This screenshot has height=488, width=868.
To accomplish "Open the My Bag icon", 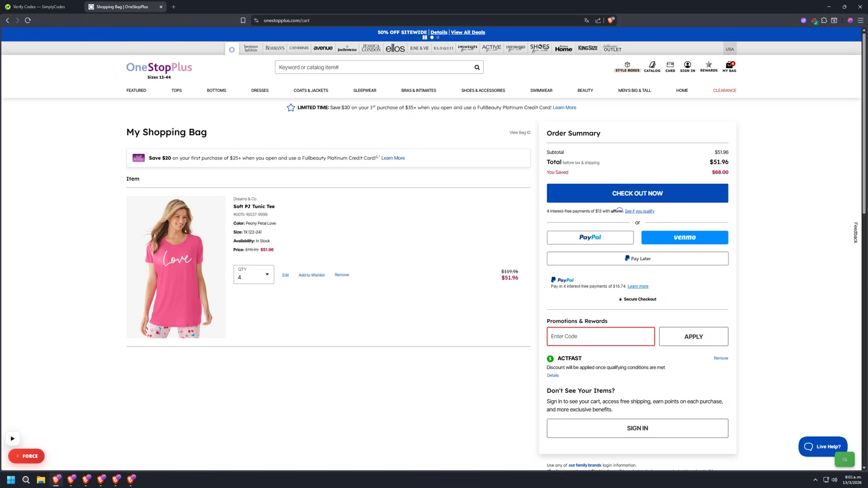I will [x=729, y=66].
